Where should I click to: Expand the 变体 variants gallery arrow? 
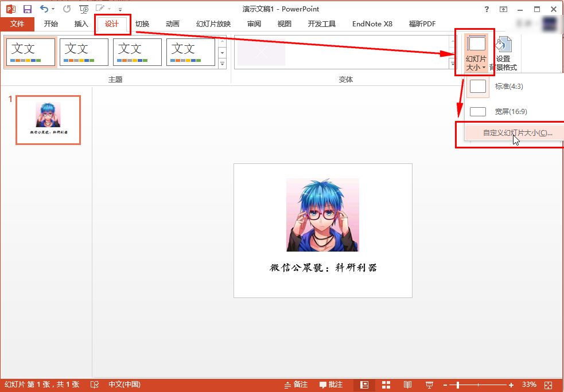pyautogui.click(x=453, y=64)
